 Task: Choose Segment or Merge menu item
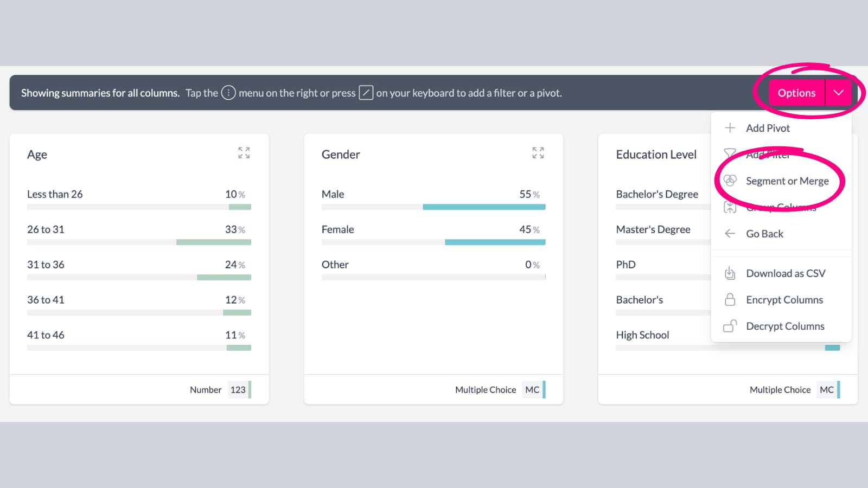(x=787, y=181)
